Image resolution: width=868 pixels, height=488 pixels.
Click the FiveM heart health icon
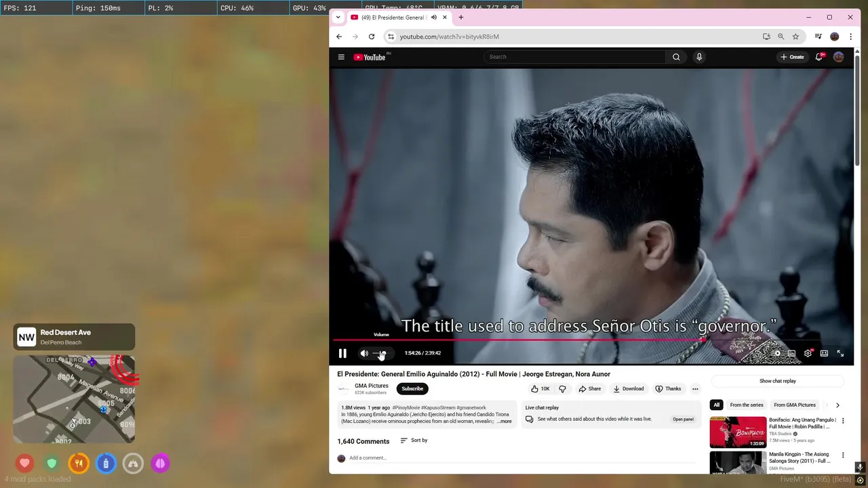point(25,464)
